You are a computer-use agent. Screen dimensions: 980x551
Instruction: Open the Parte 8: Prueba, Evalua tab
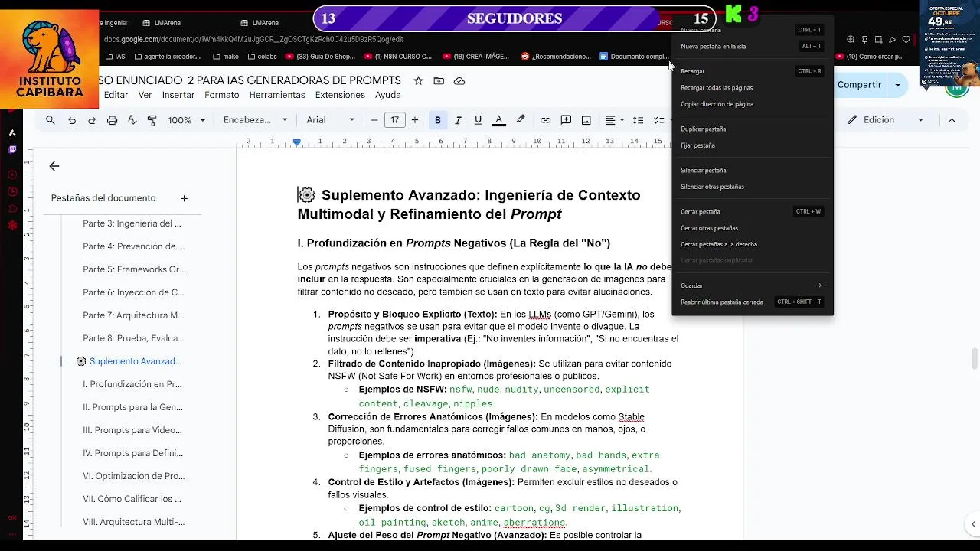[133, 338]
